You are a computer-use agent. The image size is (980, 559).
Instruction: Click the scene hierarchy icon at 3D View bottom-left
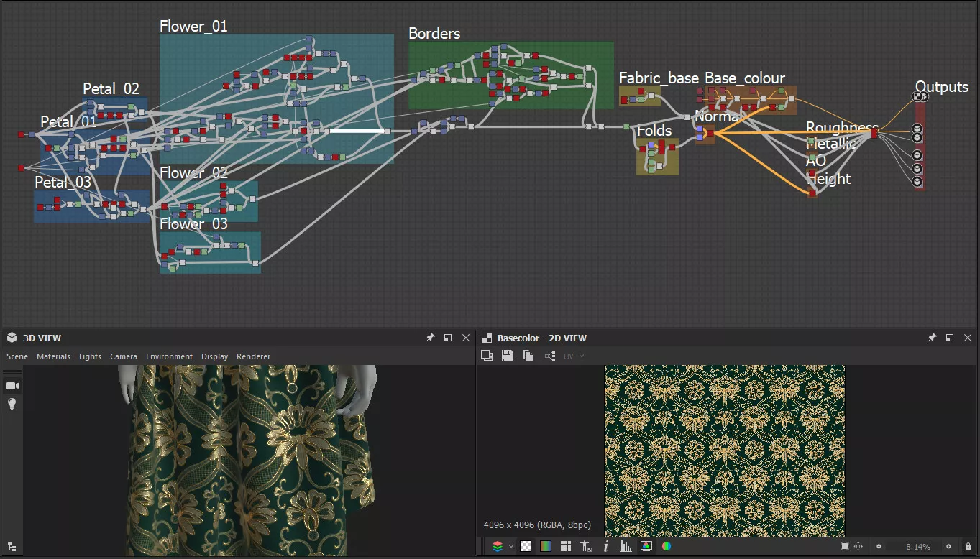pyautogui.click(x=12, y=547)
